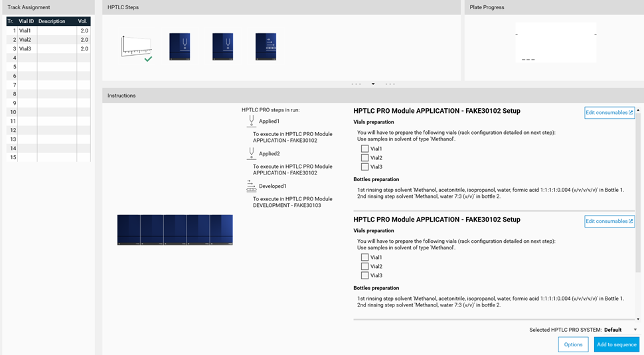
Task: Click the Developed1 step icon in instructions
Action: pyautogui.click(x=251, y=186)
